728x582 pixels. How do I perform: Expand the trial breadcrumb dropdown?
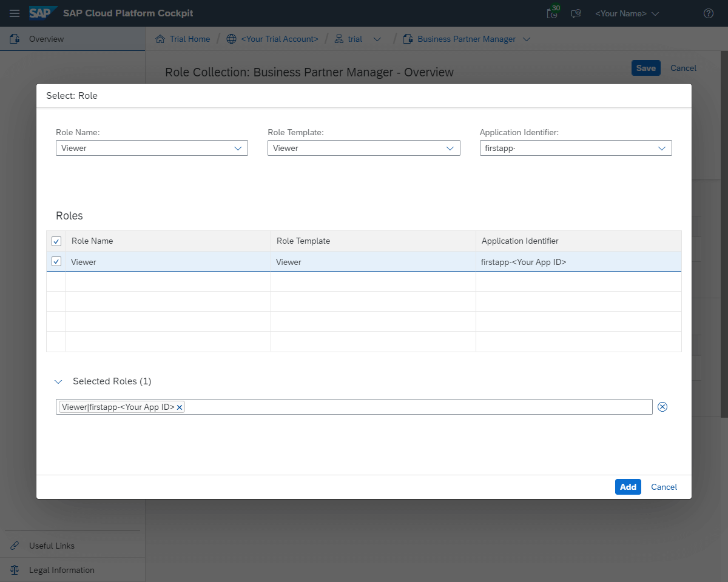(377, 39)
